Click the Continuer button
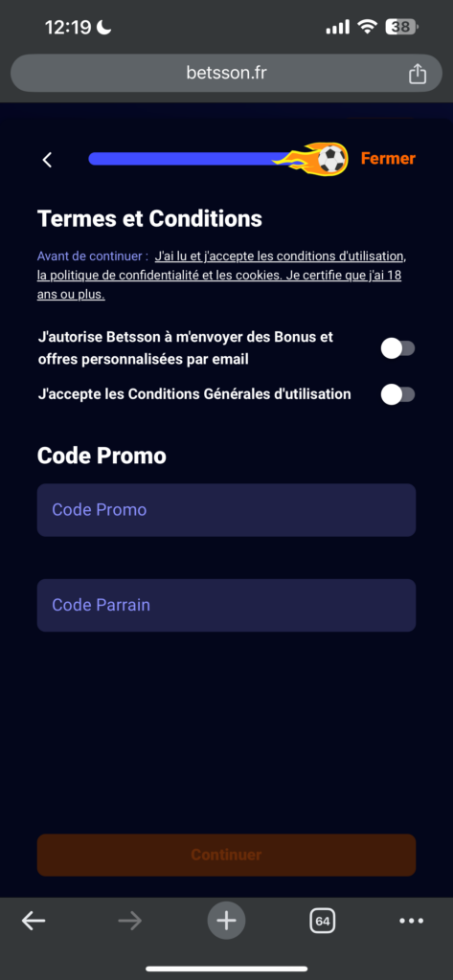The width and height of the screenshot is (453, 980). 226,855
